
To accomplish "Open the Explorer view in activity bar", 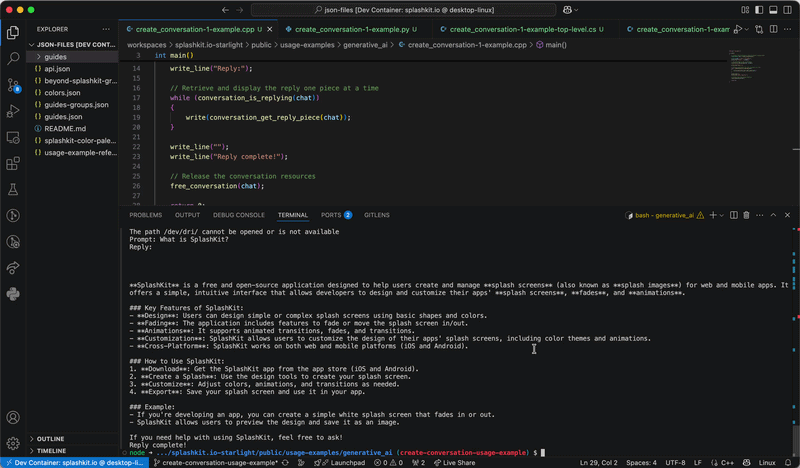I will [13, 33].
